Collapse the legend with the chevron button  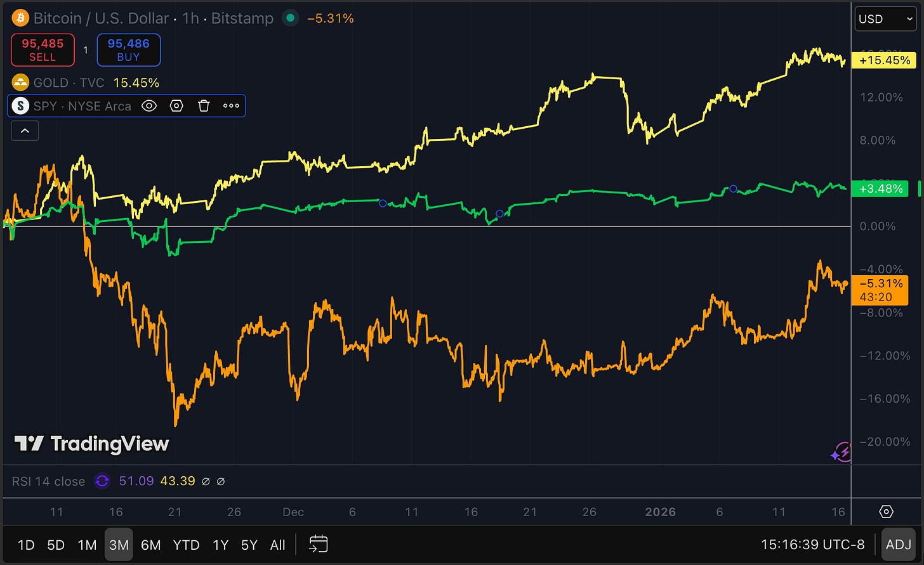(x=25, y=131)
